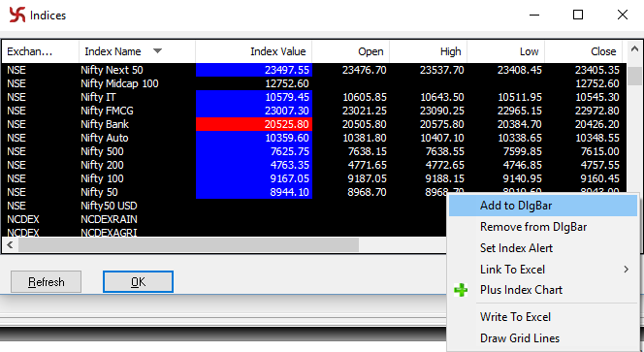Open Set Index Alert from context menu
Screen dimensions: 644x352
(543, 248)
